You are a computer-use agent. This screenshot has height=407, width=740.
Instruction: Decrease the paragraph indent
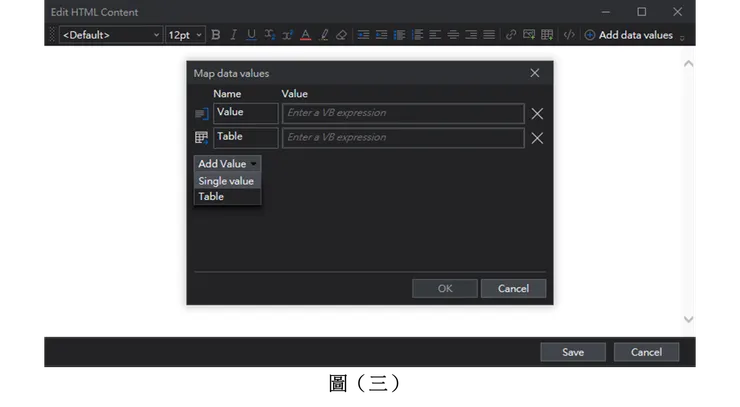pyautogui.click(x=381, y=35)
